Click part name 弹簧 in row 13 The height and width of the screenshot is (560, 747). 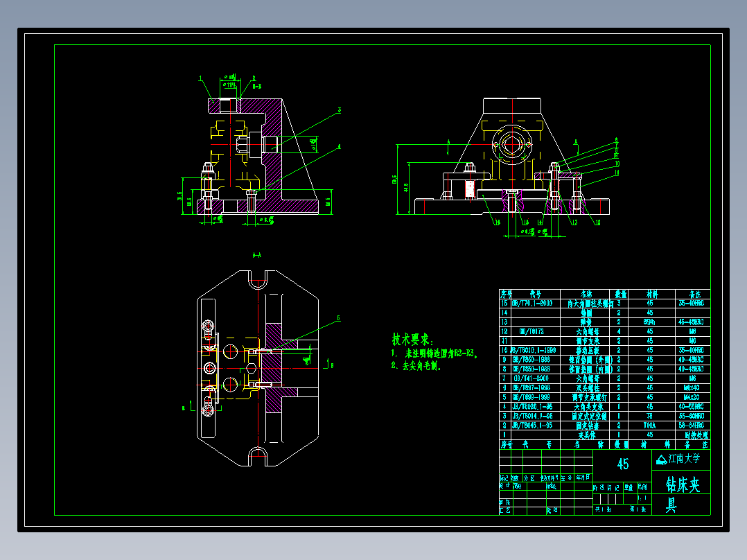[x=586, y=323]
